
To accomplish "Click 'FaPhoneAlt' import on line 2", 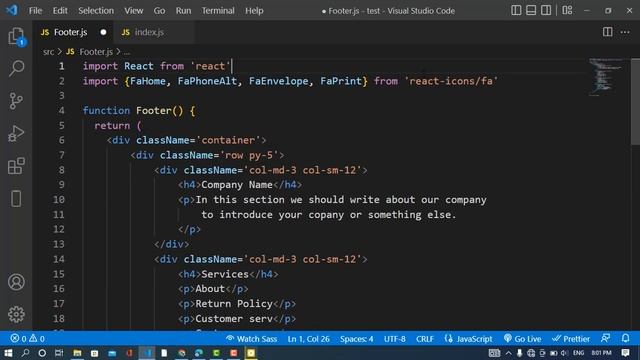I will tap(207, 81).
